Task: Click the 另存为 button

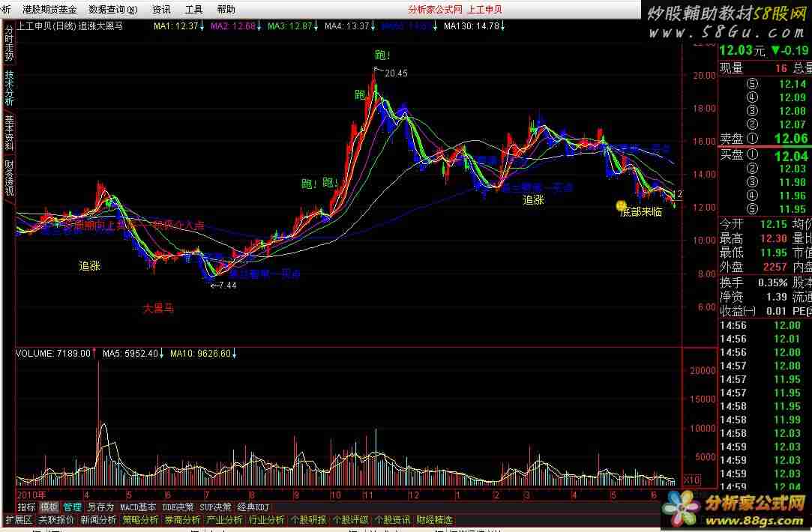Action: pos(100,507)
